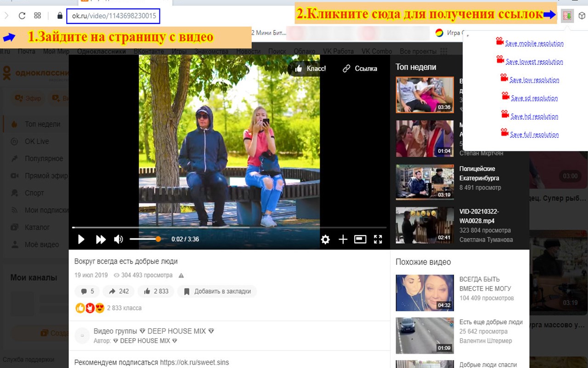Click the video downloader extension icon

pyautogui.click(x=567, y=16)
